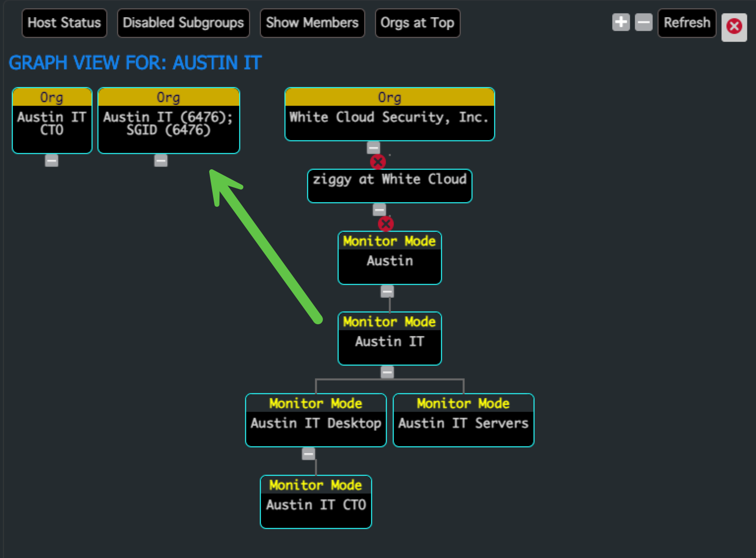Select the Austin IT CTO Monitor Mode node
This screenshot has height=558, width=756.
pyautogui.click(x=315, y=502)
